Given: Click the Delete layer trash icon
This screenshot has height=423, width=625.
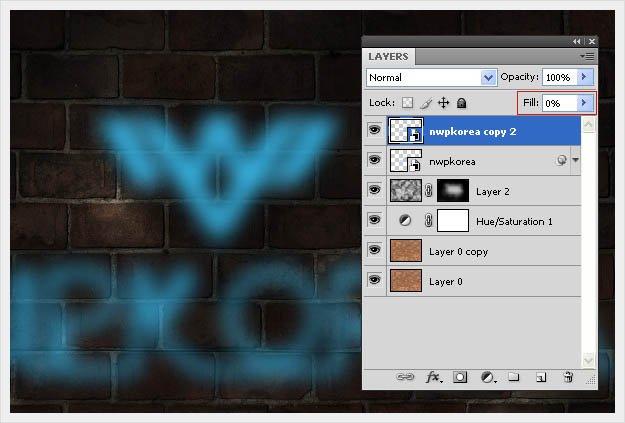Looking at the screenshot, I should coord(568,377).
